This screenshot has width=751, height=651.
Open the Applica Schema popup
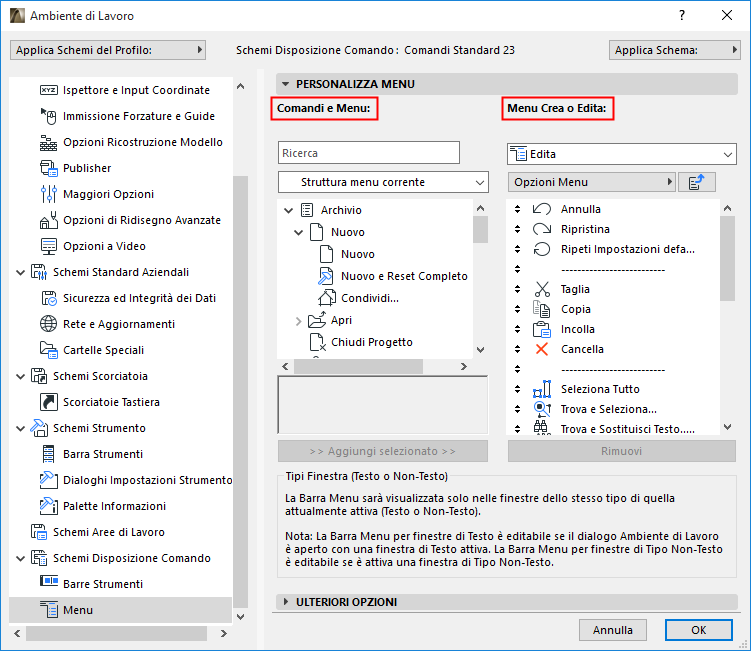(675, 50)
